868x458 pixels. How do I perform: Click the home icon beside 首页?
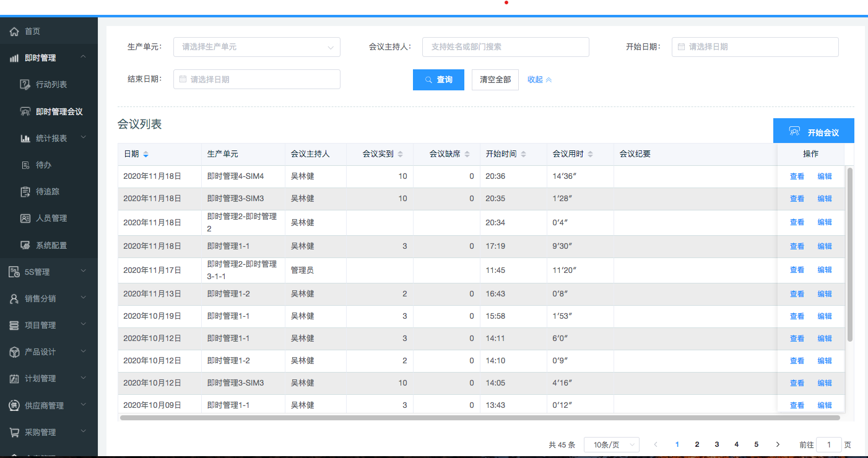(14, 32)
